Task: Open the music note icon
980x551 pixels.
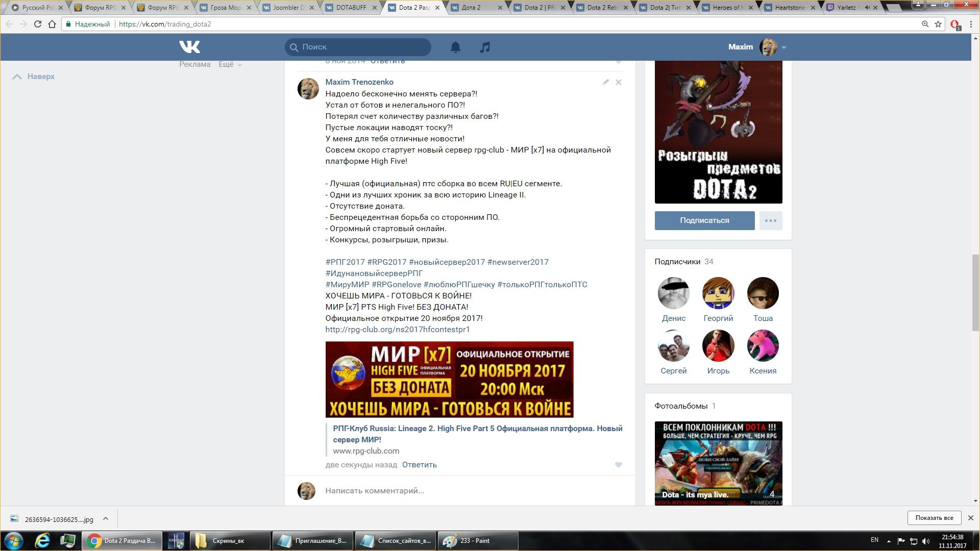Action: pos(485,47)
